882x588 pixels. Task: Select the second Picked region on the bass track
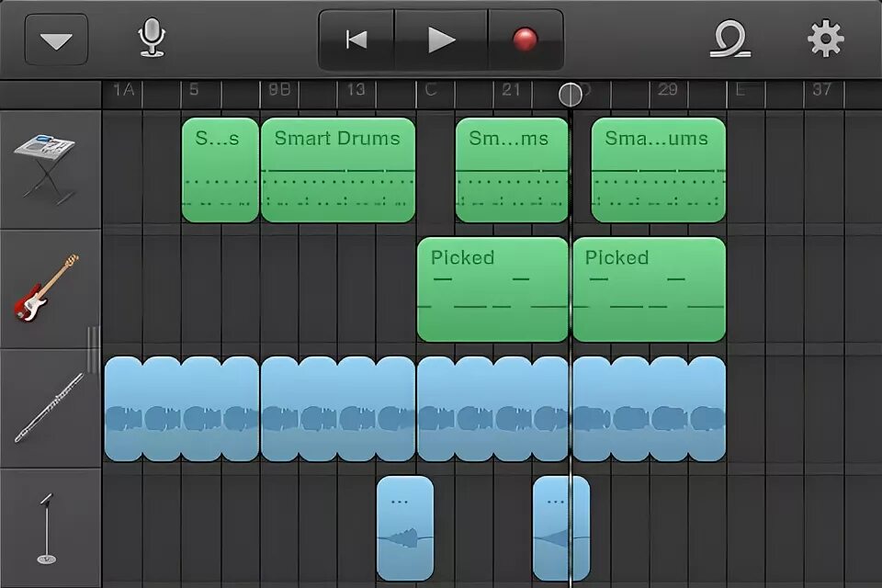pyautogui.click(x=650, y=288)
